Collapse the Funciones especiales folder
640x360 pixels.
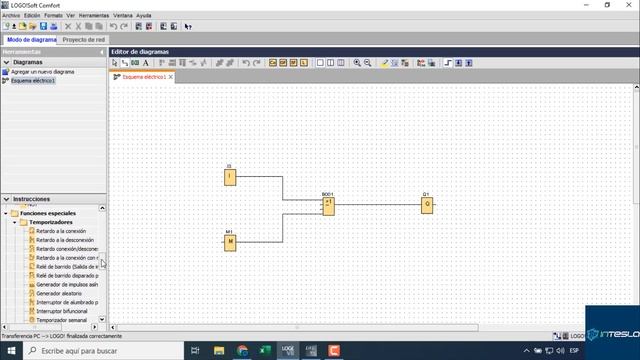coord(6,213)
